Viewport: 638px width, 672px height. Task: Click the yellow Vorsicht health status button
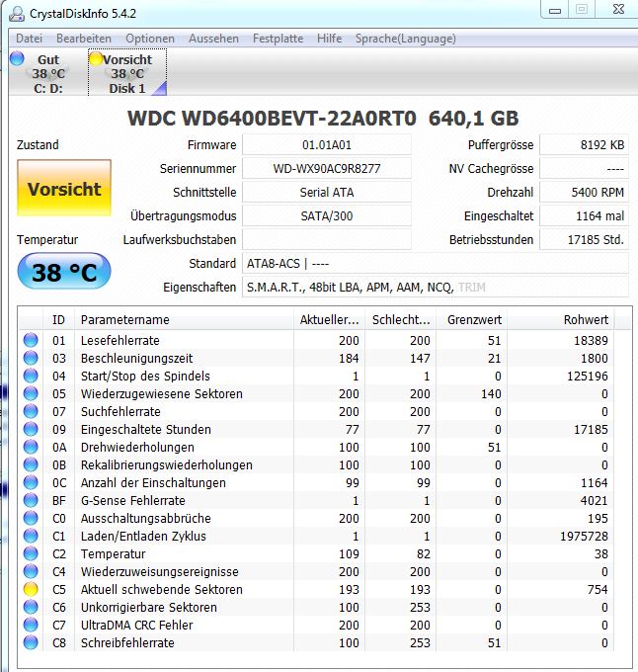pos(64,188)
